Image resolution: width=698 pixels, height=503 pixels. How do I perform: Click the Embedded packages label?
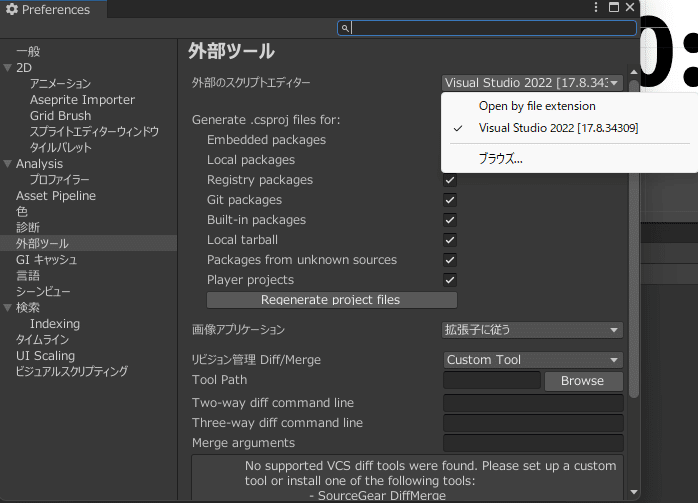click(266, 140)
